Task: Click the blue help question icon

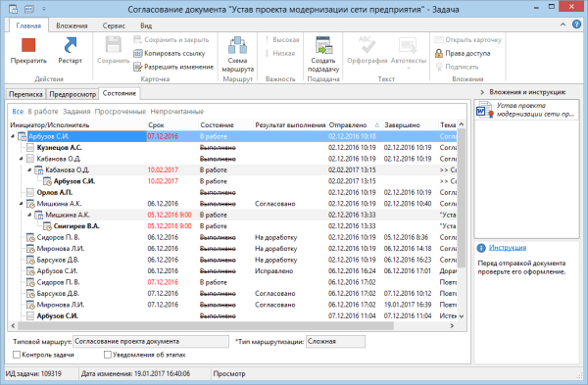Action: (x=577, y=24)
